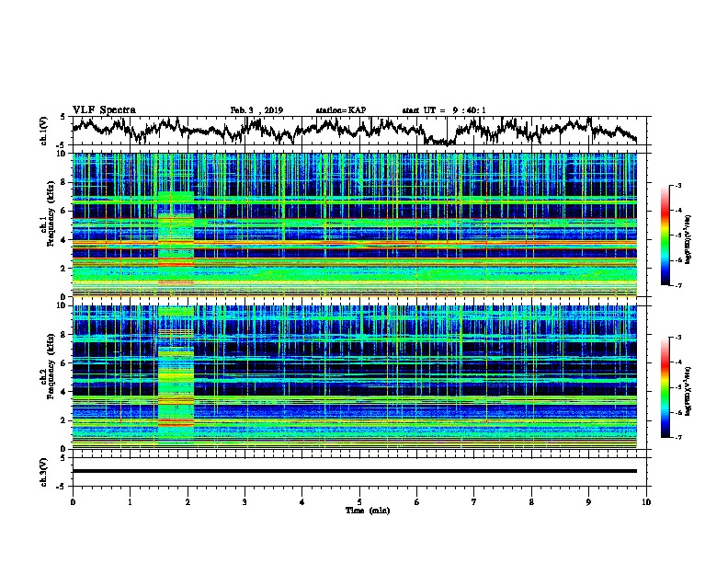Image resolution: width=728 pixels, height=563 pixels.
Task: Click the "3" tick on the time axis
Action: (x=245, y=501)
